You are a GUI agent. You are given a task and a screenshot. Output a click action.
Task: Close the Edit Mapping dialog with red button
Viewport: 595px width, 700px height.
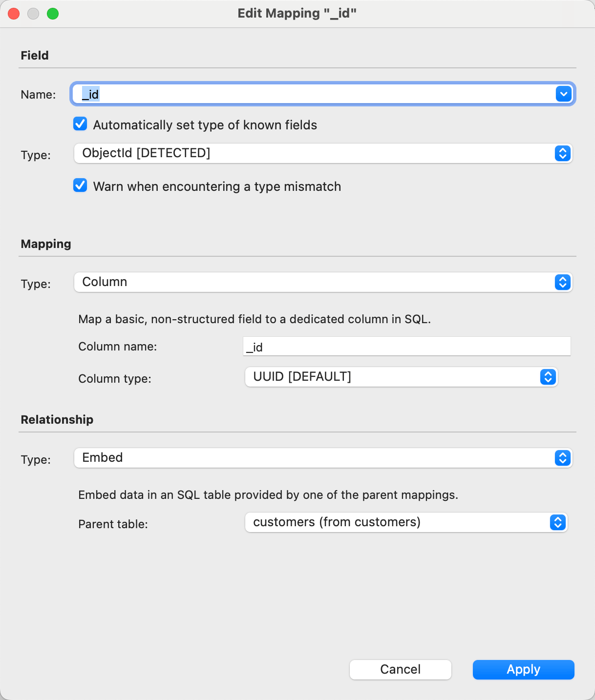(14, 14)
